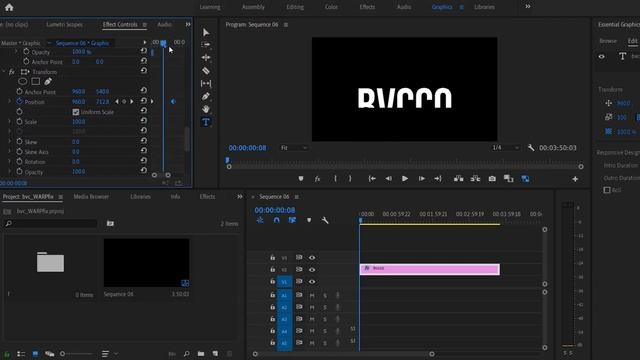
Task: Click the Extract button
Action: (x=475, y=179)
